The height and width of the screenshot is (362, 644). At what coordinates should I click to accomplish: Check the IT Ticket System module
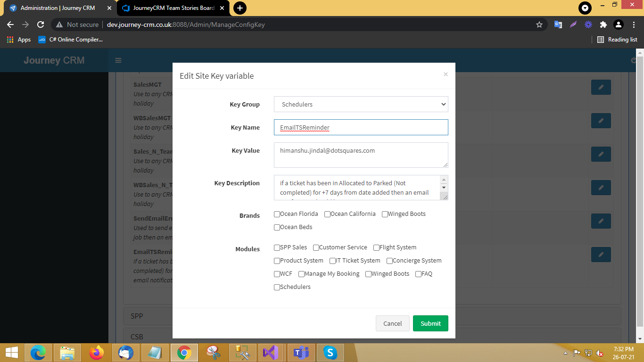click(333, 261)
